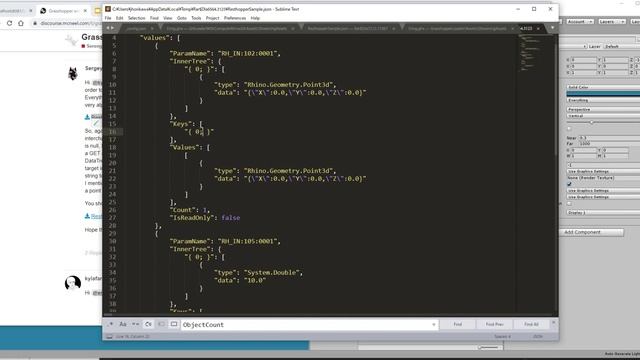This screenshot has width=640, height=360.
Task: Click the Far clipping plane field
Action: (609, 144)
